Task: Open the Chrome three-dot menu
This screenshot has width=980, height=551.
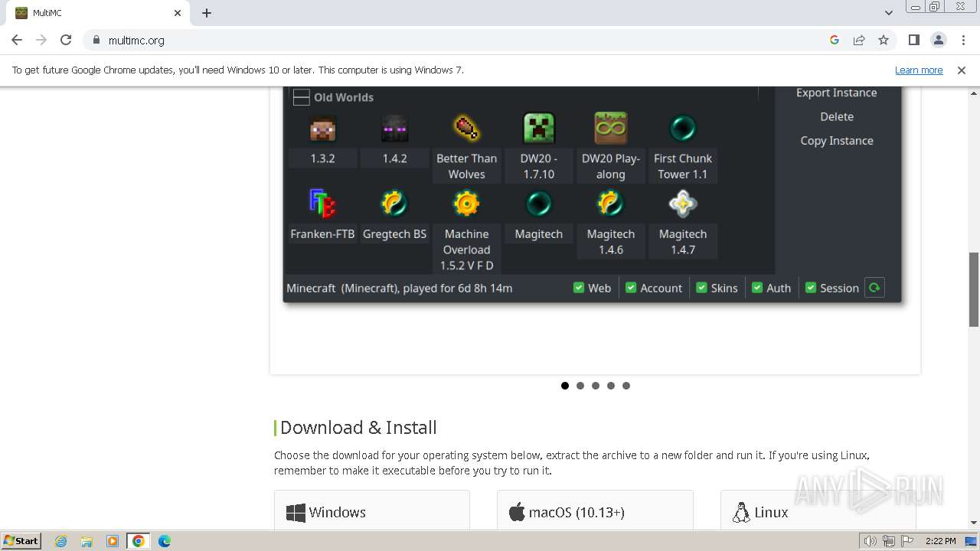Action: (963, 40)
